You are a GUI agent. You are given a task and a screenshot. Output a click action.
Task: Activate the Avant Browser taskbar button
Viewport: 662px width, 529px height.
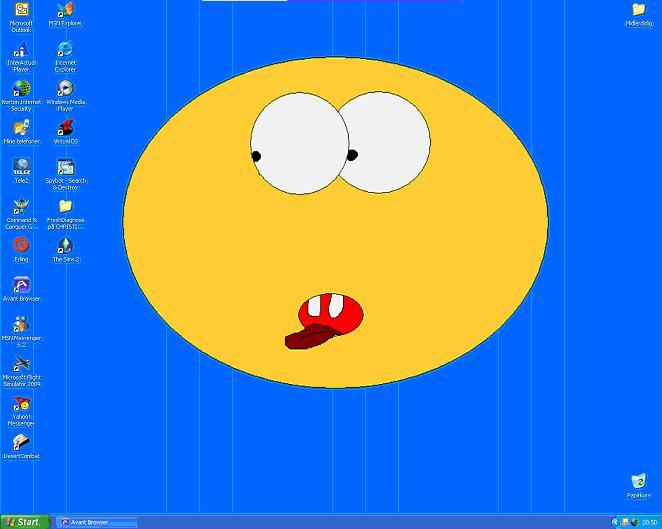(x=96, y=522)
